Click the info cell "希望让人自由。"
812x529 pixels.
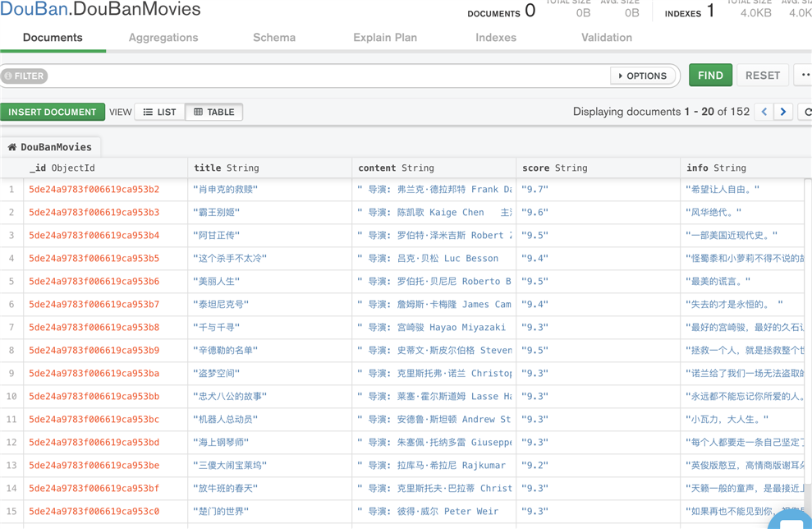click(742, 189)
